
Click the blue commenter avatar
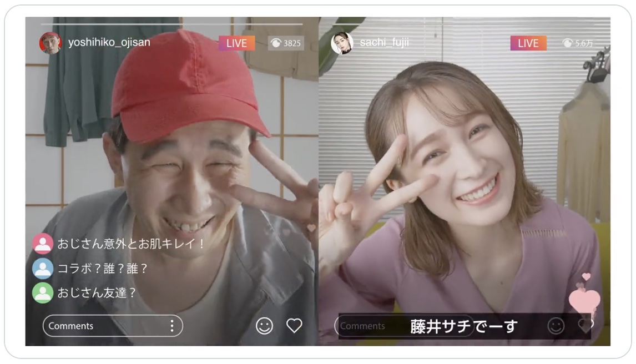[43, 269]
